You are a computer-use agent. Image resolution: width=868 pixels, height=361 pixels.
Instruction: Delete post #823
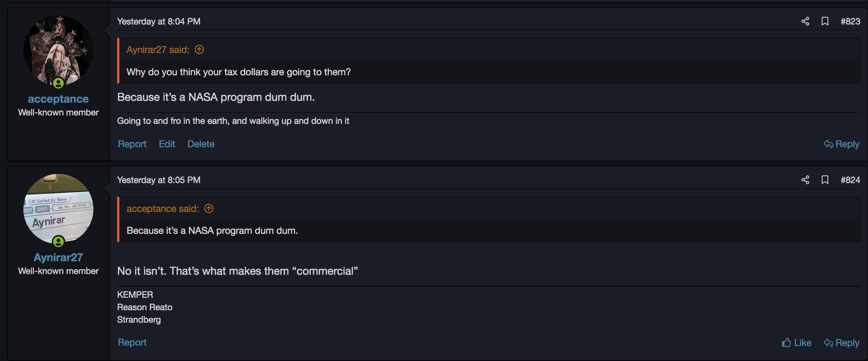click(x=201, y=144)
